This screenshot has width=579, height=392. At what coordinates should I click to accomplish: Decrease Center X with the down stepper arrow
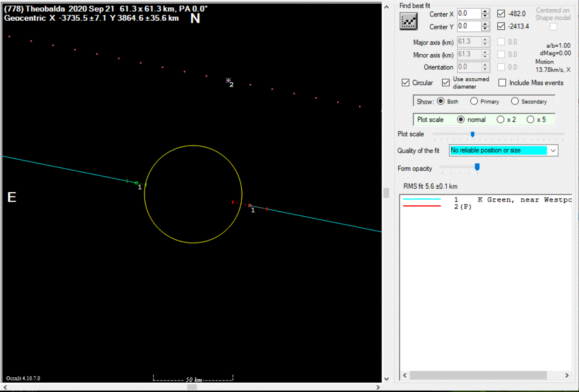[485, 17]
